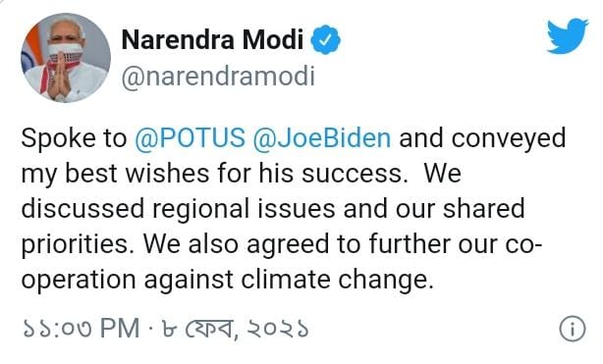Click the words "Spoke to" in the tweet

[x=74, y=138]
